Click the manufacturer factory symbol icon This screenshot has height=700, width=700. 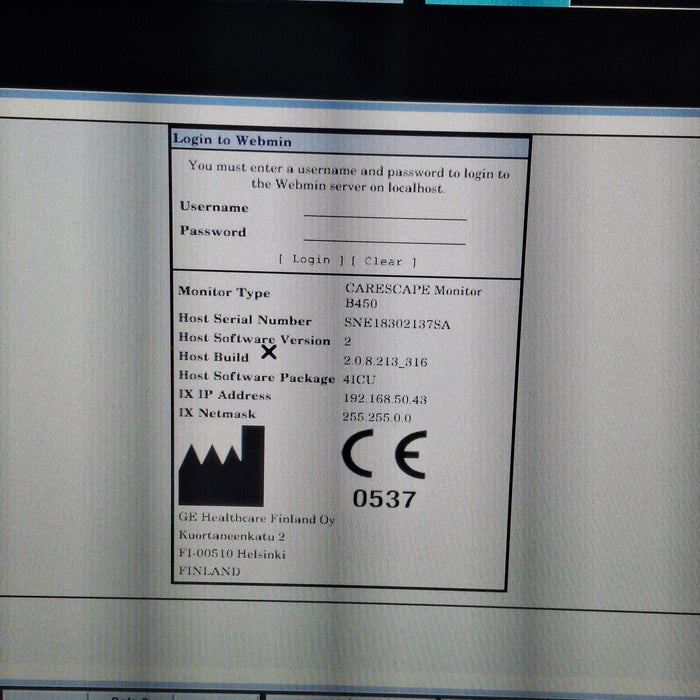point(221,466)
